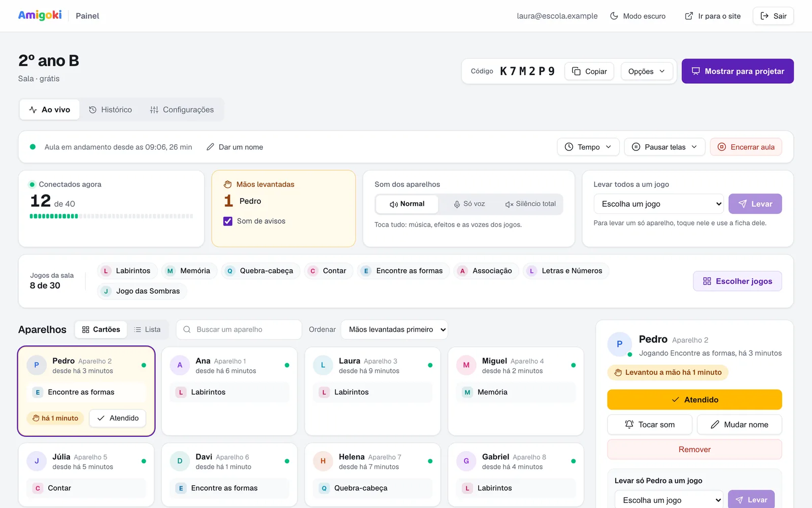Open Escolha um jogo for Pedro only
This screenshot has width=812, height=508.
(669, 500)
